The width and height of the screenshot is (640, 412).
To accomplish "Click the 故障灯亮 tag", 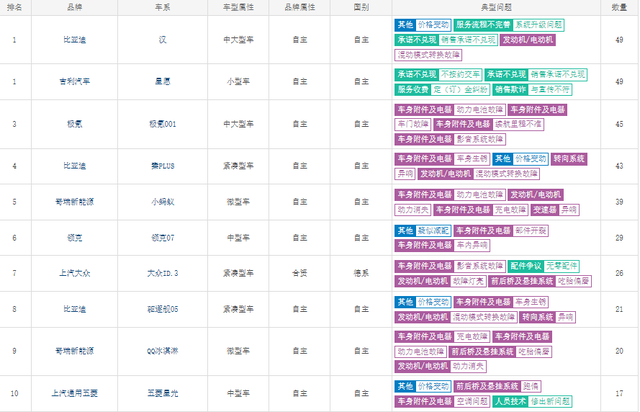I will [x=468, y=281].
